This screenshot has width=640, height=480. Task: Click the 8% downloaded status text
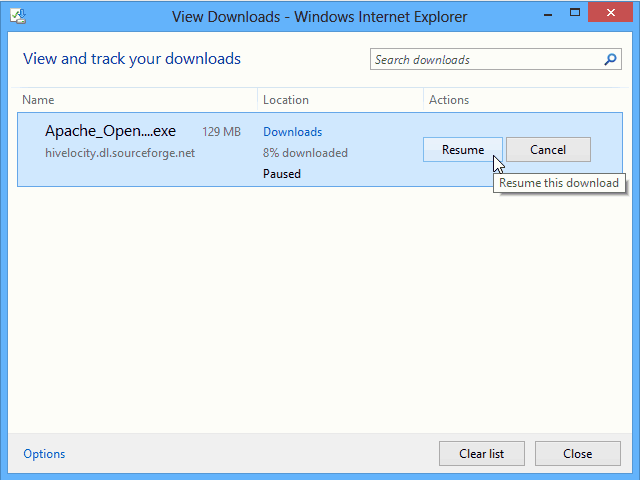[x=305, y=153]
